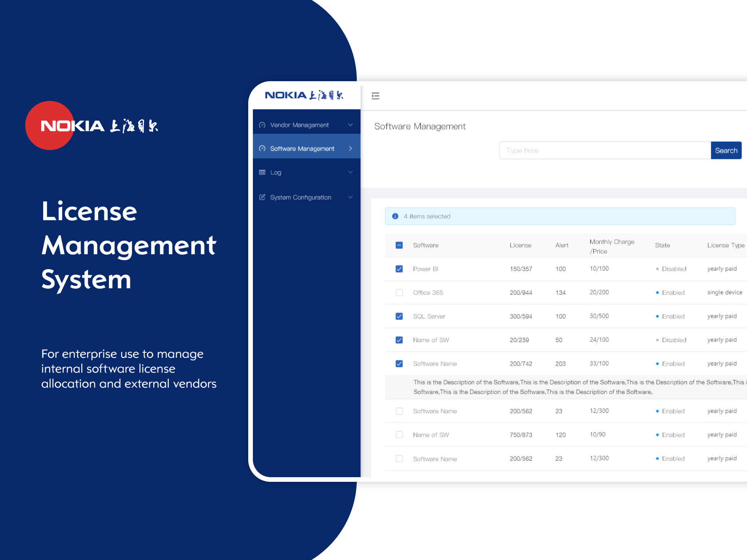
Task: Click the software description text row
Action: click(x=566, y=387)
